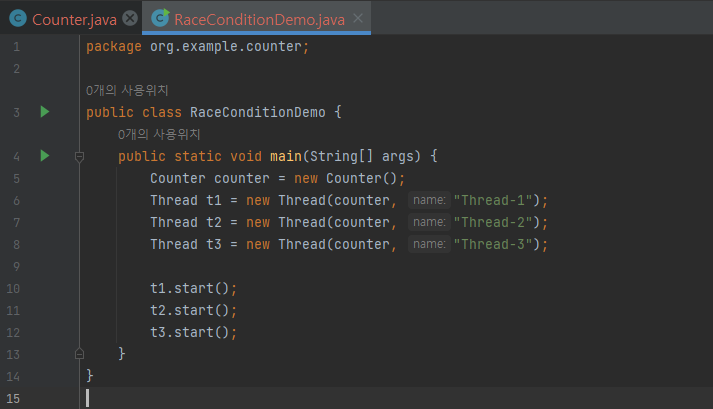Click the RaceConditionDemo.java runnable class icon

(x=160, y=18)
